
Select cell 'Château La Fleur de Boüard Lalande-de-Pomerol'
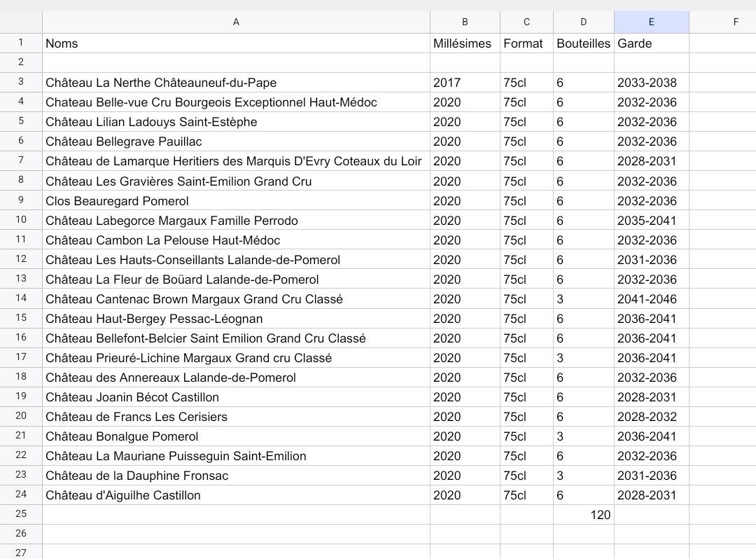pos(236,279)
